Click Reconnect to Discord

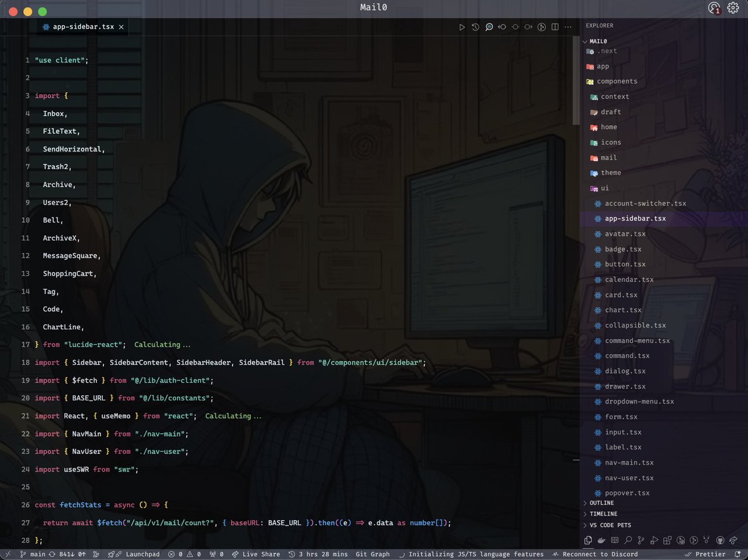point(595,554)
